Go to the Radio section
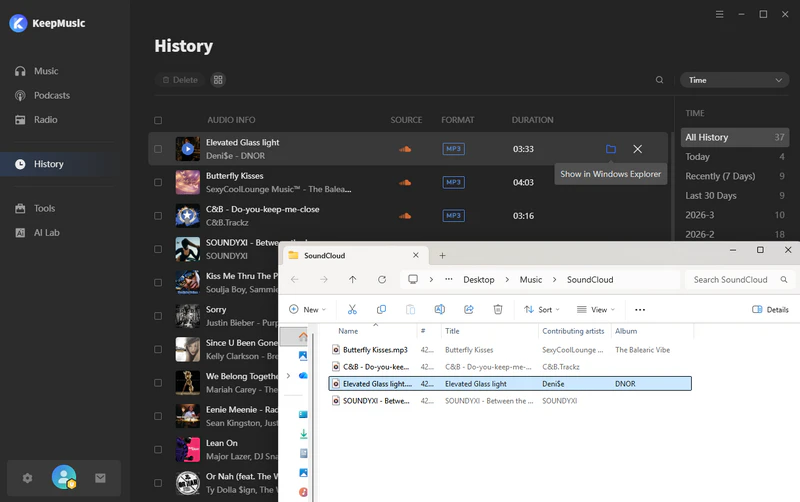The width and height of the screenshot is (800, 502). (36, 119)
